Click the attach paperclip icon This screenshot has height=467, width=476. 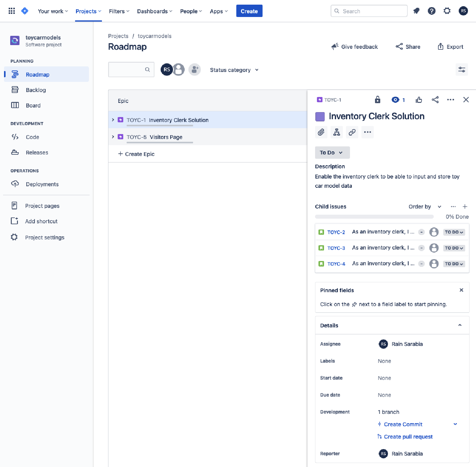point(321,132)
